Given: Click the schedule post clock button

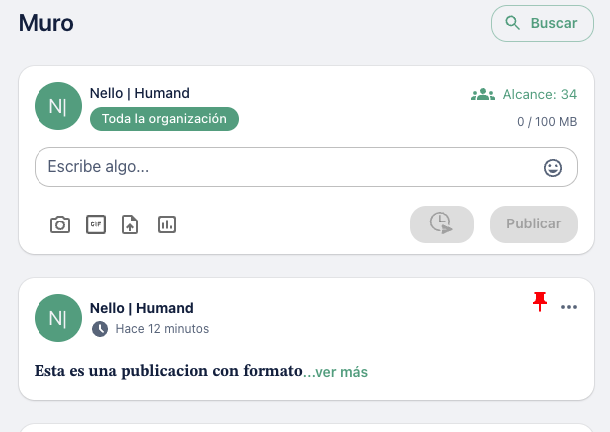Looking at the screenshot, I should 442,224.
